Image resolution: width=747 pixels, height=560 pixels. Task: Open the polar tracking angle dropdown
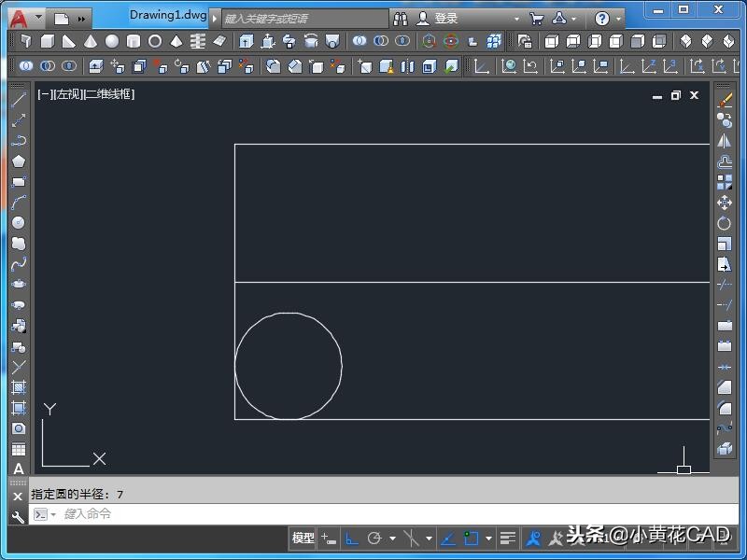[x=392, y=539]
